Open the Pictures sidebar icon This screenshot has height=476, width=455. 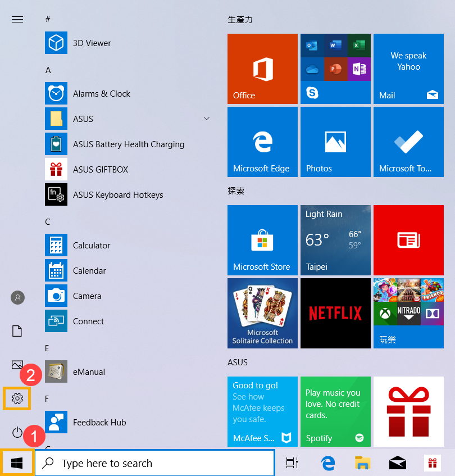point(17,365)
